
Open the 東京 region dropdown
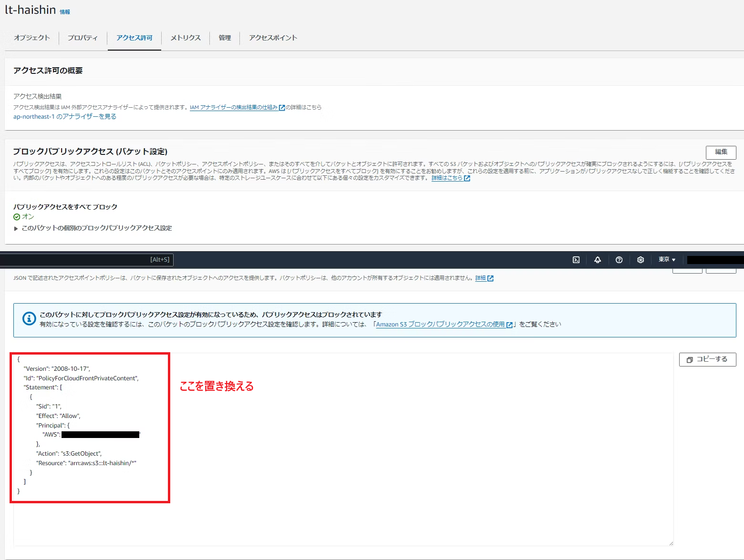click(666, 260)
